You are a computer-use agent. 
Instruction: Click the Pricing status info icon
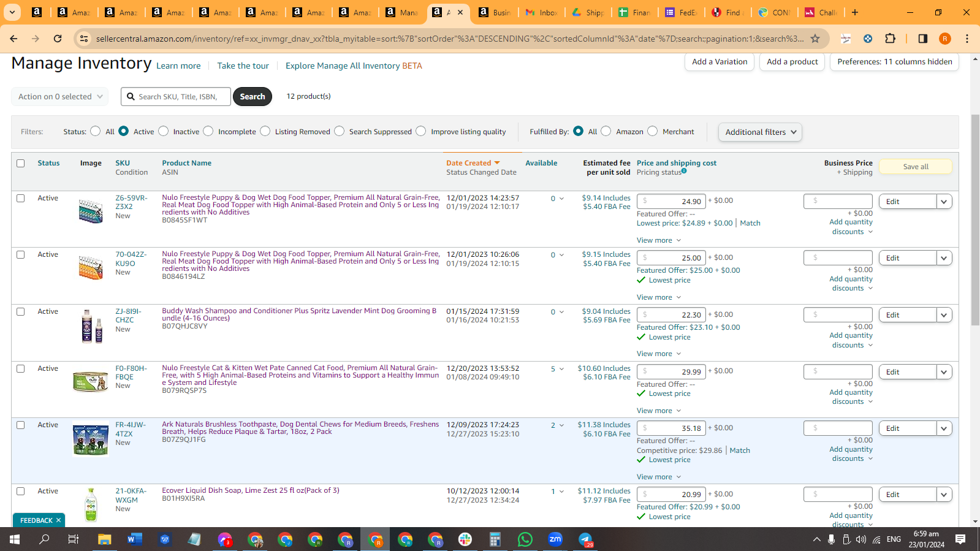pyautogui.click(x=684, y=171)
